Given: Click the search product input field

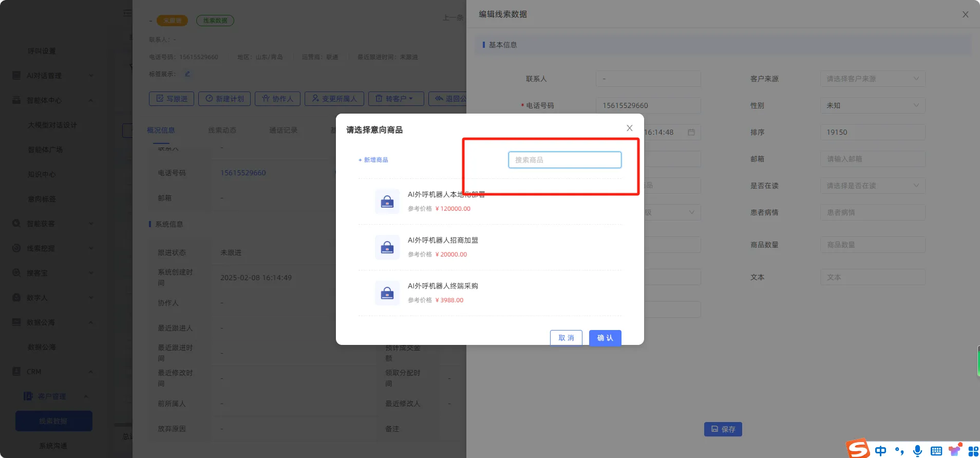Looking at the screenshot, I should (x=564, y=160).
